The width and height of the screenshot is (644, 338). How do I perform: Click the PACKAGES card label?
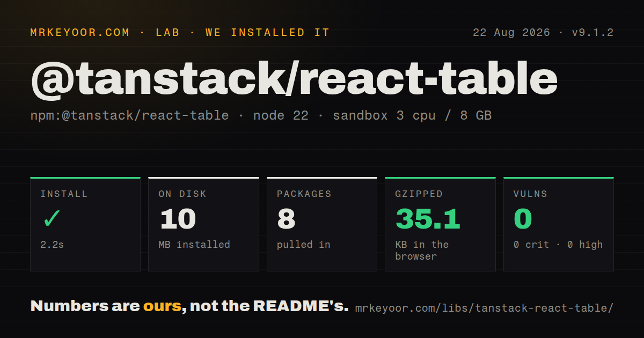[x=304, y=194]
